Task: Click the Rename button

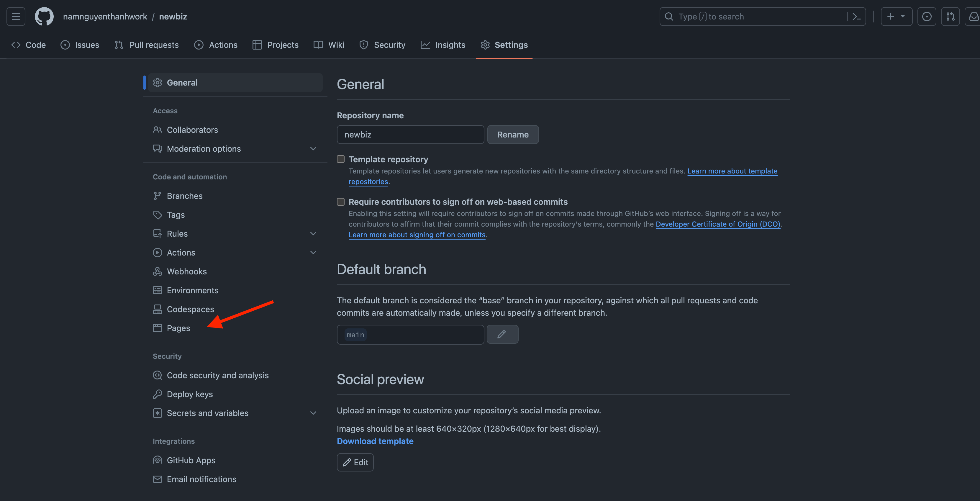Action: [x=513, y=135]
